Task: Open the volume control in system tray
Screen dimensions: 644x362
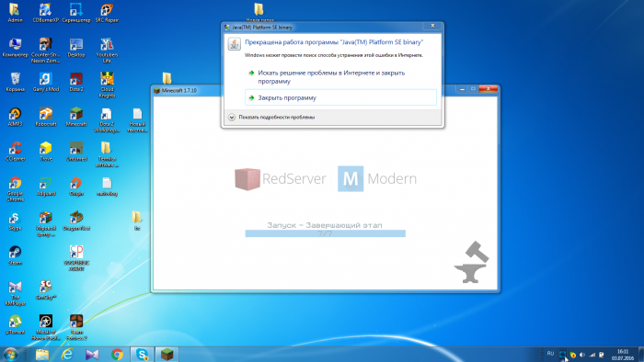Action: [x=582, y=355]
